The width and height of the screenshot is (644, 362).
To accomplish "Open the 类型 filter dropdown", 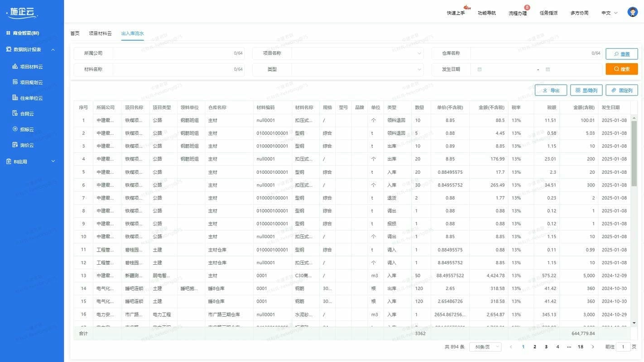I will point(357,70).
